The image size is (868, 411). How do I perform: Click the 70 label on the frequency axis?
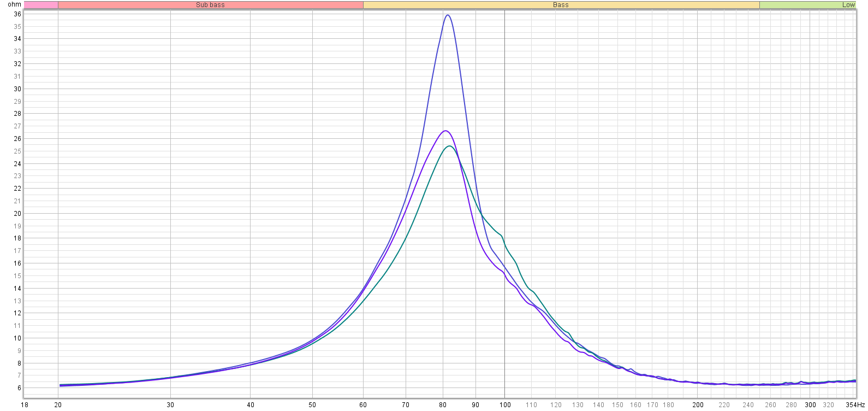point(406,405)
